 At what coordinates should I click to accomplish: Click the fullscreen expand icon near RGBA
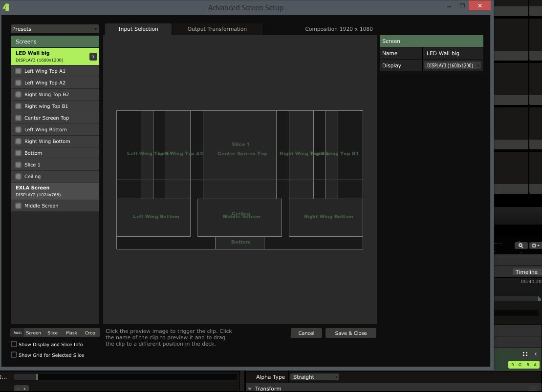(525, 354)
